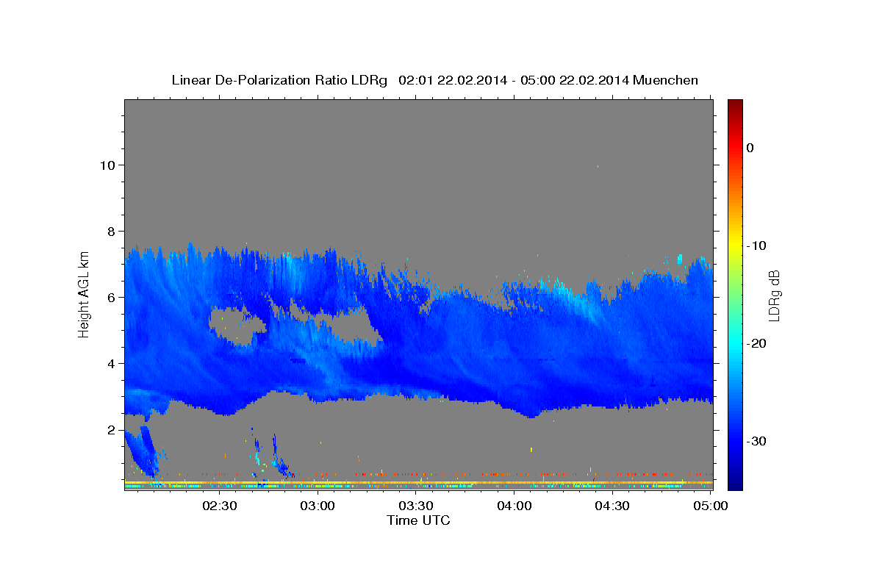Click the 02:30 time tick label
The height and width of the screenshot is (588, 882).
(x=219, y=506)
